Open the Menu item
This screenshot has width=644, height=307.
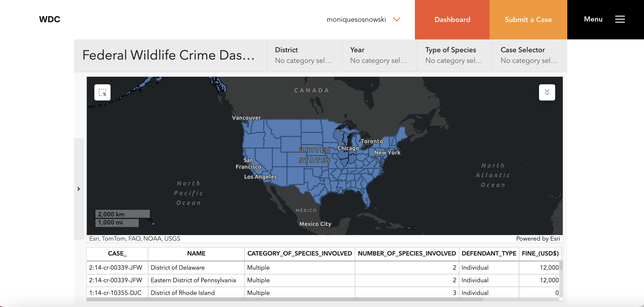click(x=593, y=19)
